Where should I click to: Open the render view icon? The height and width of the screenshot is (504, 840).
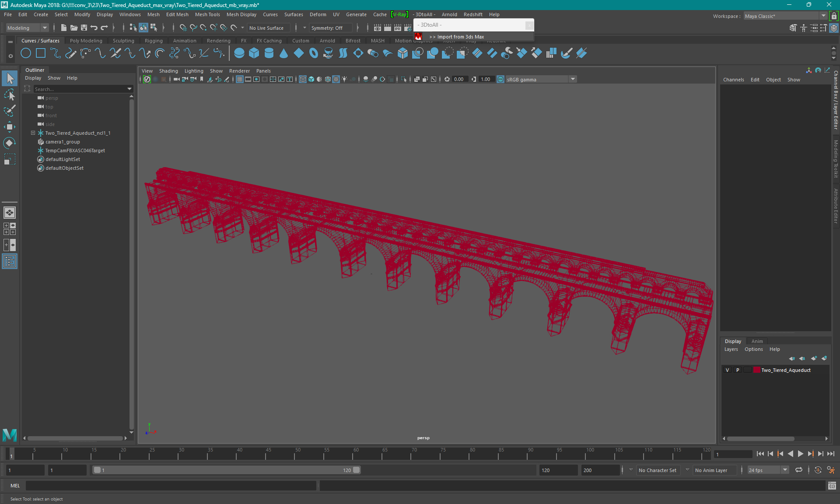378,28
